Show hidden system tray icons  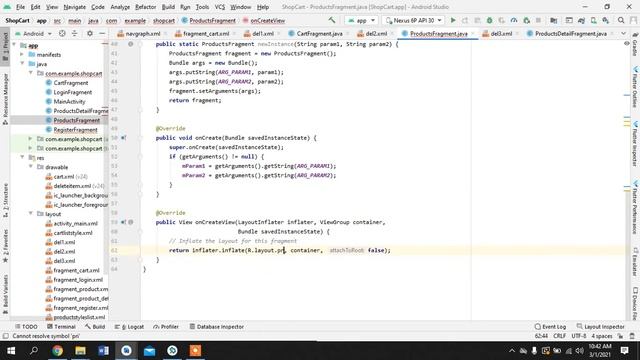point(512,351)
